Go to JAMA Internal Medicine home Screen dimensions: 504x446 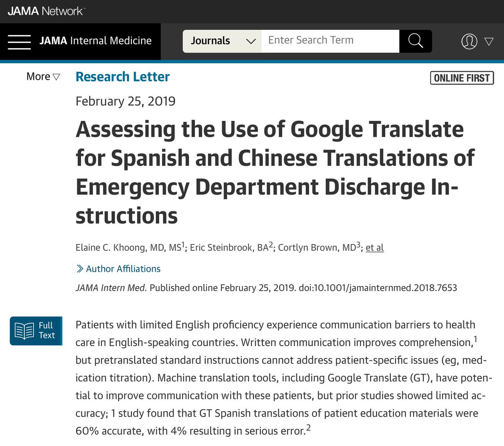[95, 41]
